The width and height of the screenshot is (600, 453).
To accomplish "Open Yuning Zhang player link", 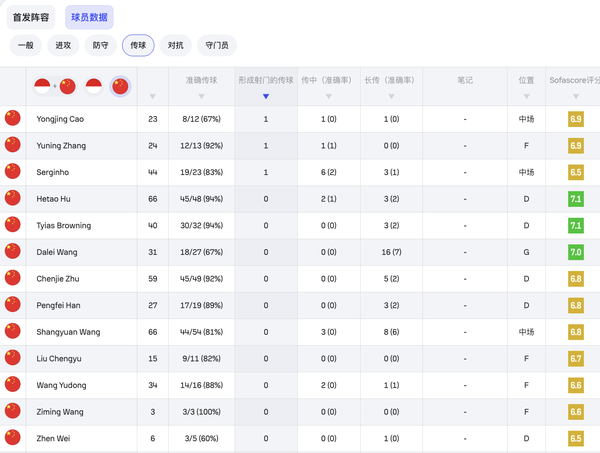I will 61,146.
